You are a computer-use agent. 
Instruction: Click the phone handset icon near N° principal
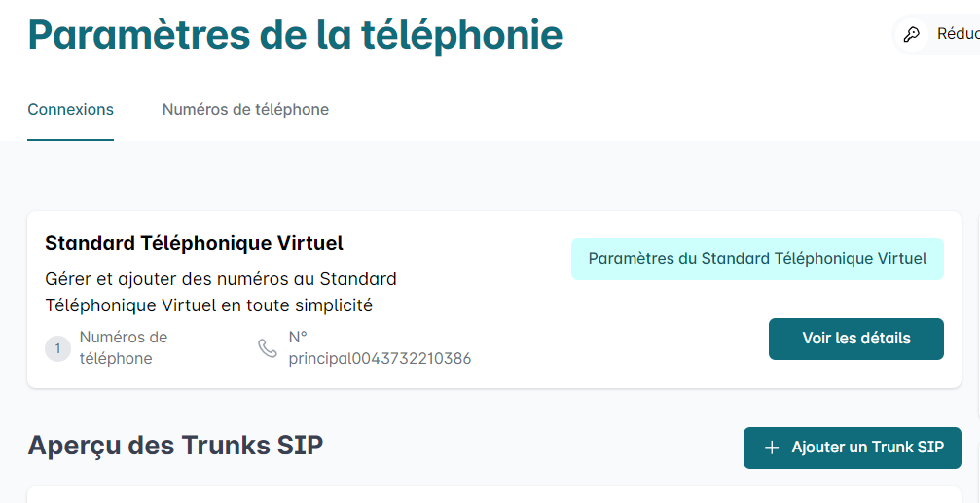(x=268, y=348)
